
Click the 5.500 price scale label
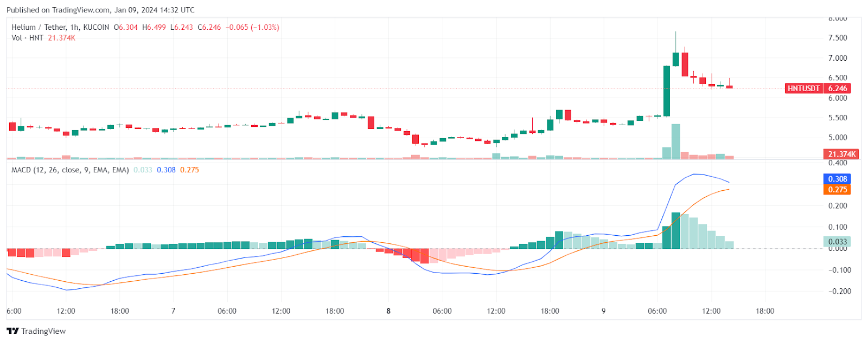[838, 118]
